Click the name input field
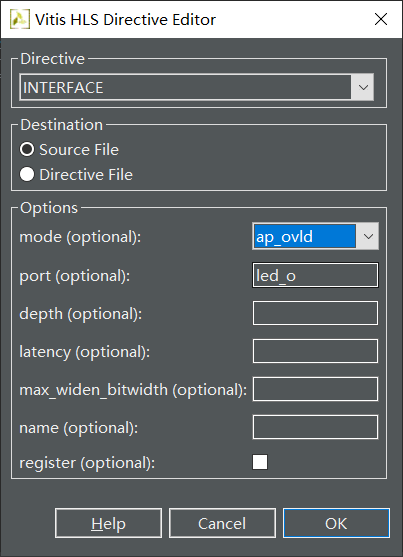Image resolution: width=403 pixels, height=557 pixels. tap(315, 427)
